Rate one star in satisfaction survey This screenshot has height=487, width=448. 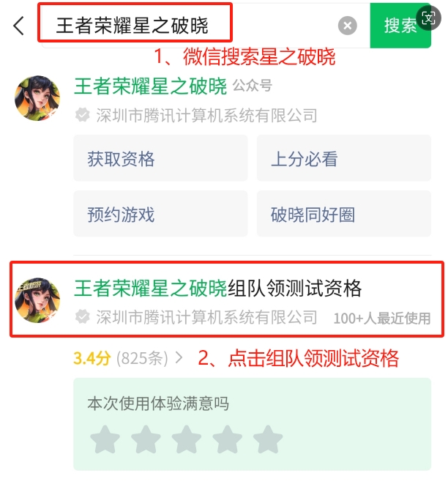coord(105,439)
